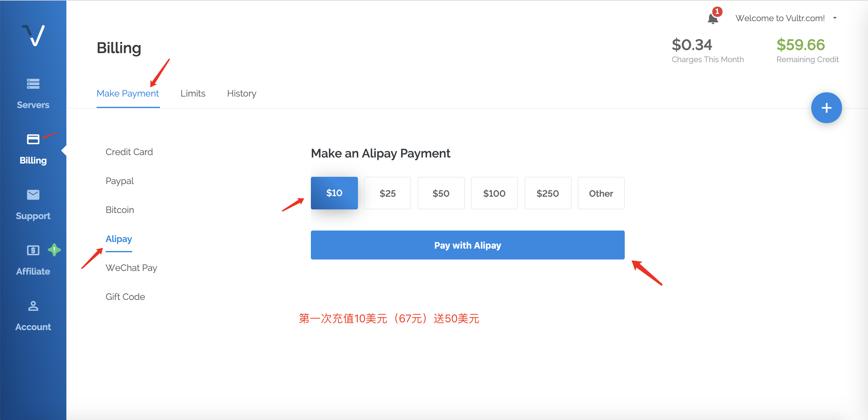Click the Billing card icon
This screenshot has width=868, height=420.
click(33, 139)
